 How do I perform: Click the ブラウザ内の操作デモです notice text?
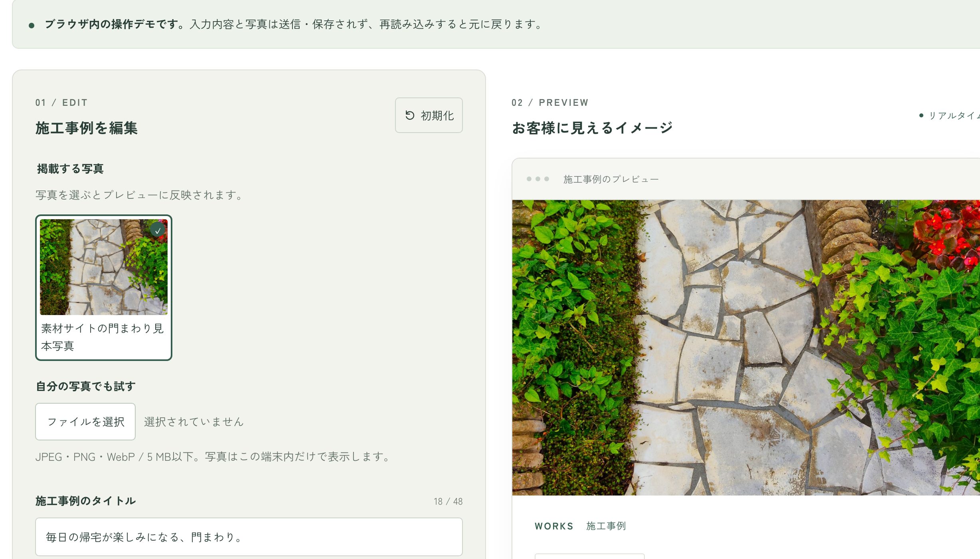click(x=114, y=24)
